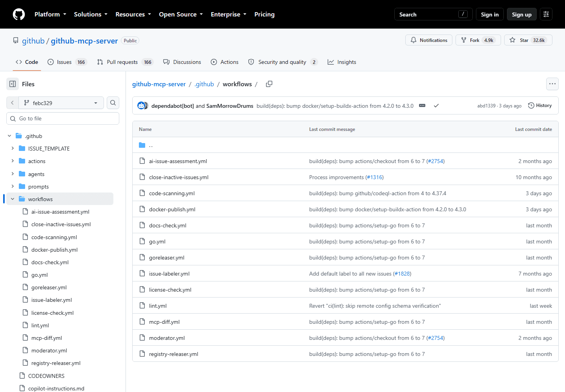Open History of commits

click(540, 105)
